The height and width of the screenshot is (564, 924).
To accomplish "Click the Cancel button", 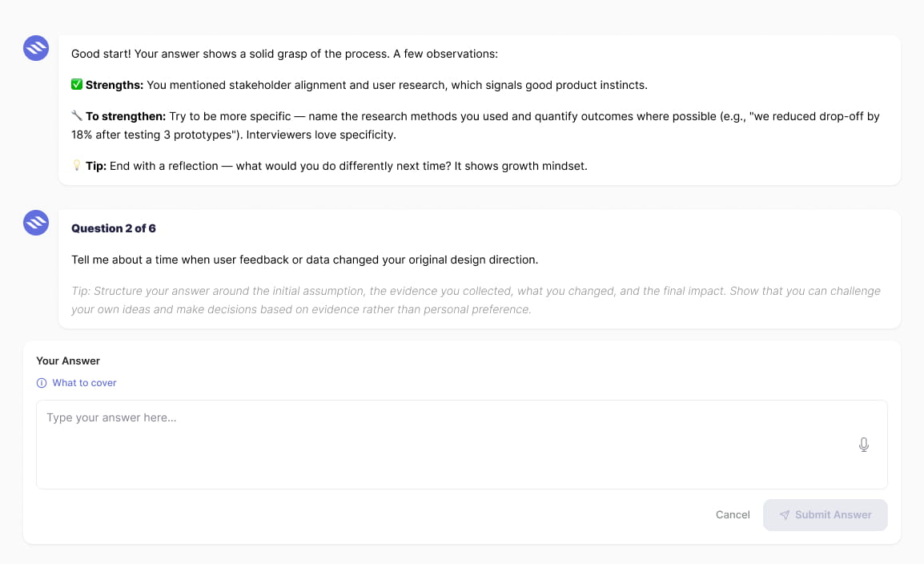I will pyautogui.click(x=733, y=515).
